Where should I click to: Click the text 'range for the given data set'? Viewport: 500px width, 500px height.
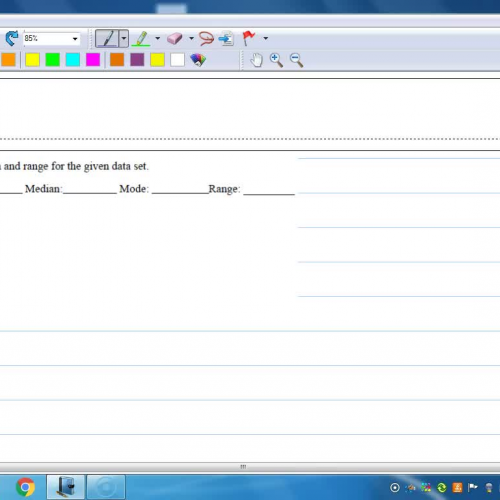coord(86,166)
